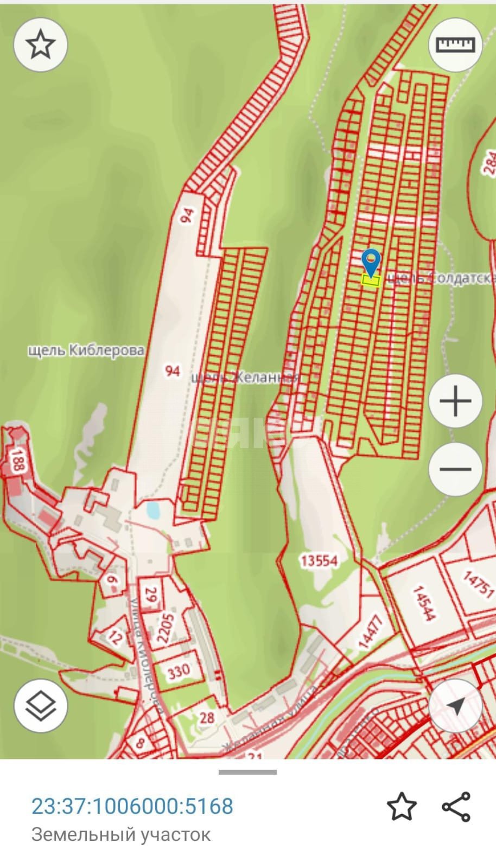
Task: Tap the star button at top left
Action: click(x=40, y=45)
